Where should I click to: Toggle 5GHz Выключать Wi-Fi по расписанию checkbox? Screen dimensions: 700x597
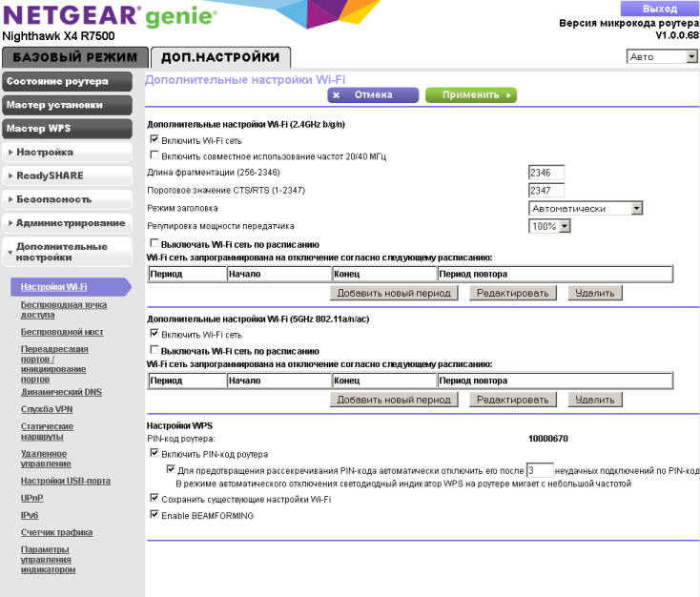point(154,350)
